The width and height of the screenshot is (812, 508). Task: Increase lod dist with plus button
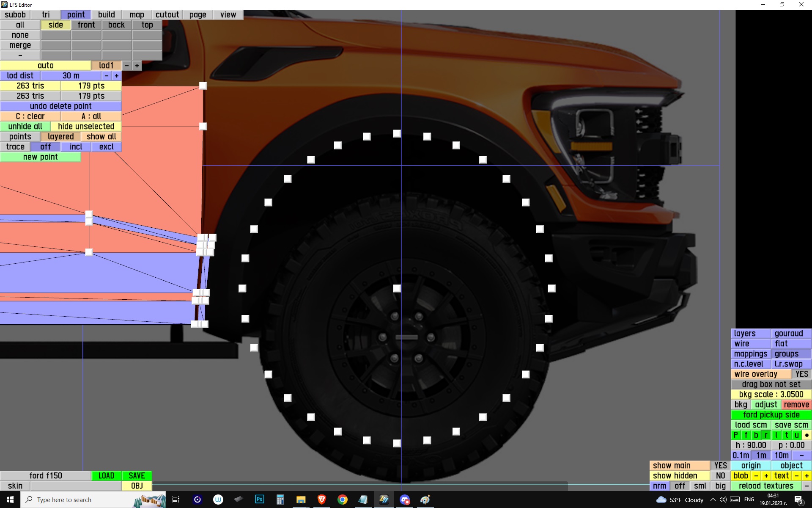click(117, 76)
